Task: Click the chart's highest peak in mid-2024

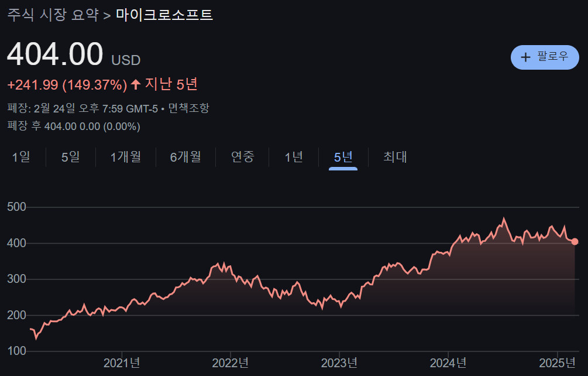Action: 504,219
